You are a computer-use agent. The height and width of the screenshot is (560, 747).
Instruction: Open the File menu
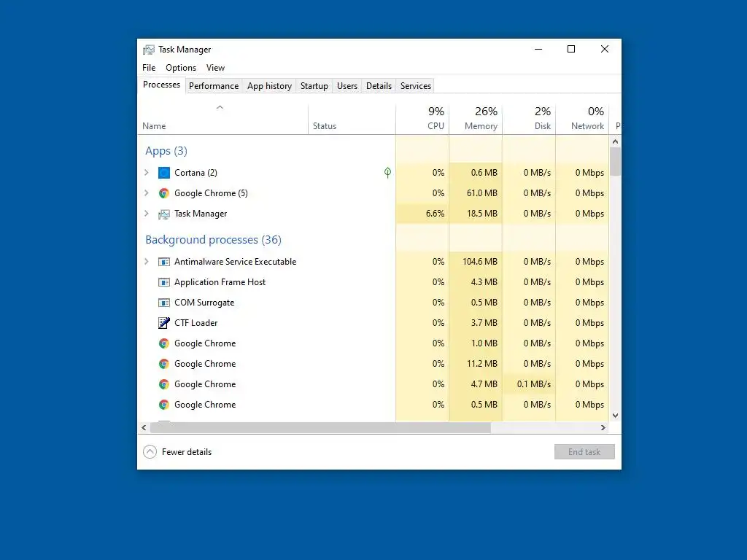(149, 68)
